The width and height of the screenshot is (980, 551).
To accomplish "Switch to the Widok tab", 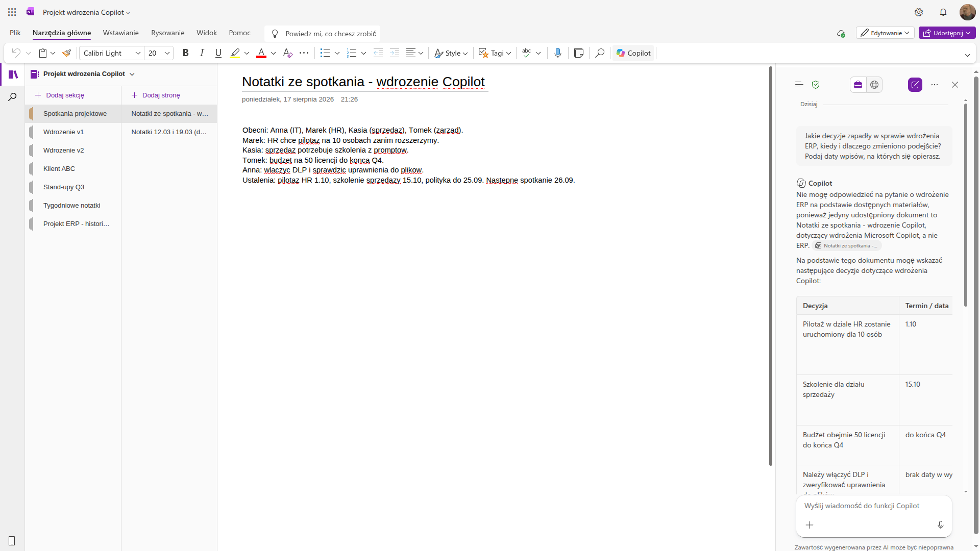I will (207, 33).
